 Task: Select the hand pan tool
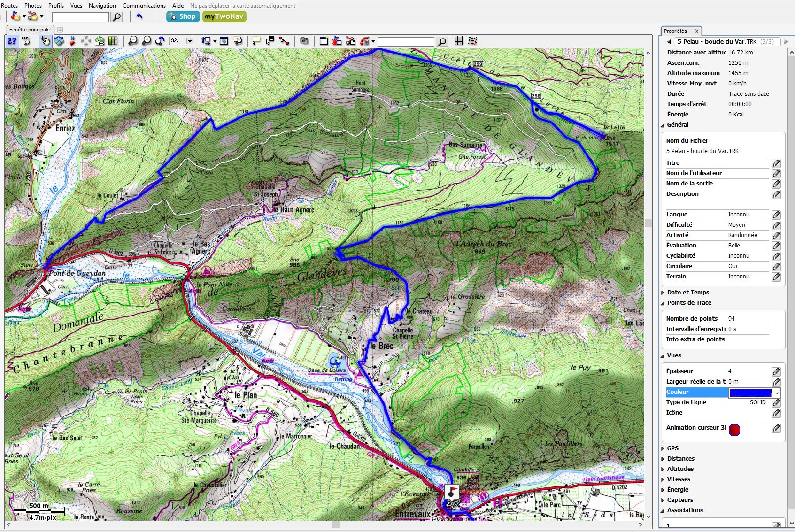(45, 41)
